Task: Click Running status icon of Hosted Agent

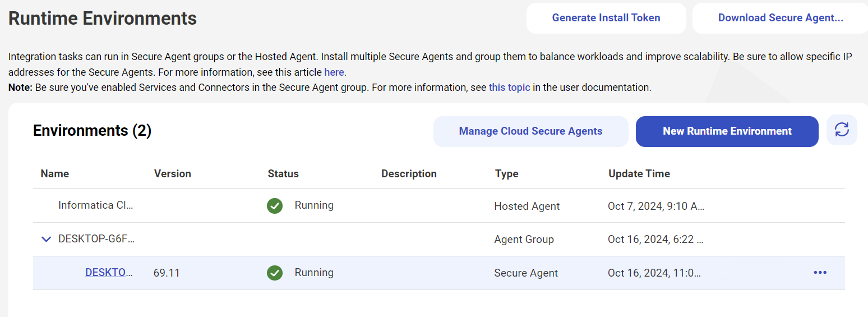Action: pos(275,206)
